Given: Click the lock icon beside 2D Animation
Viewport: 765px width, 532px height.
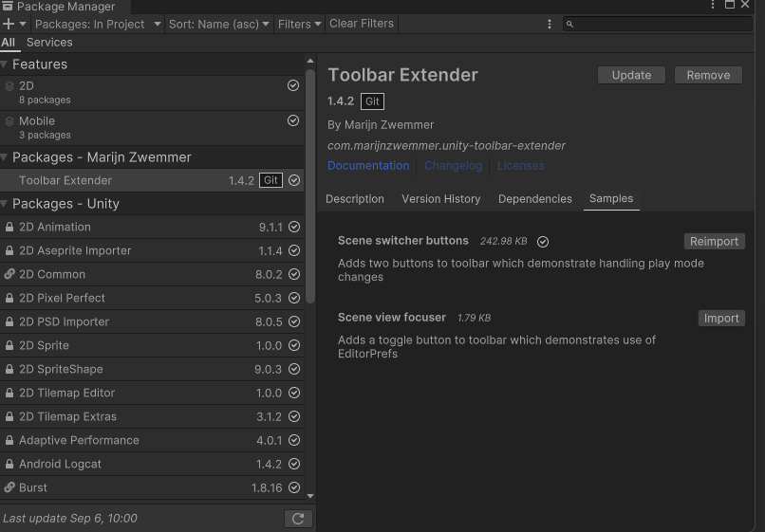Looking at the screenshot, I should pyautogui.click(x=9, y=227).
